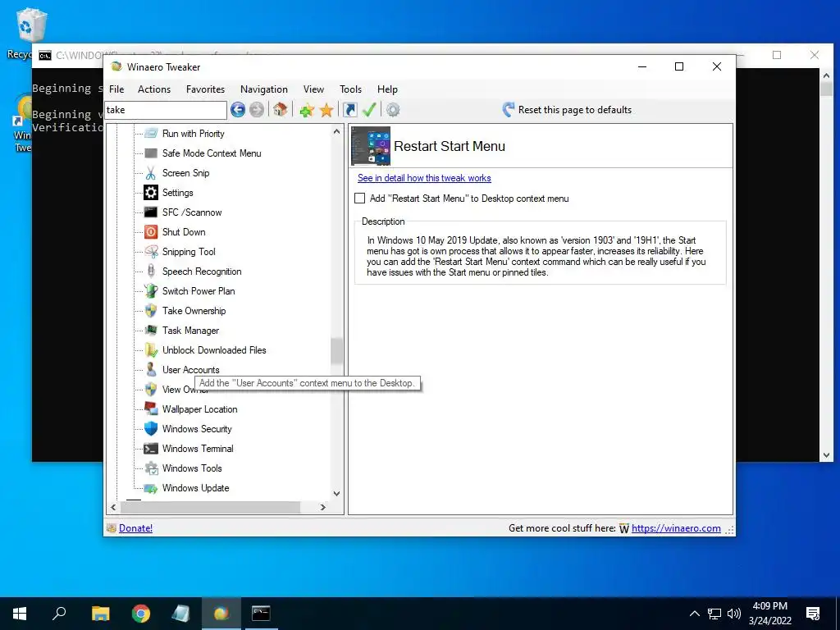The width and height of the screenshot is (840, 630).
Task: Open the volume control in system tray
Action: (x=734, y=614)
